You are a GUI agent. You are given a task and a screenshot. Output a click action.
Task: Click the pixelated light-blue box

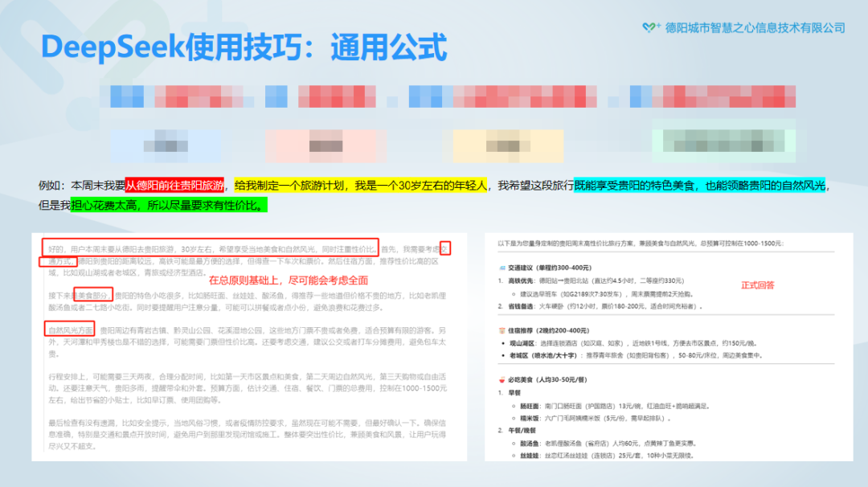pos(166,145)
